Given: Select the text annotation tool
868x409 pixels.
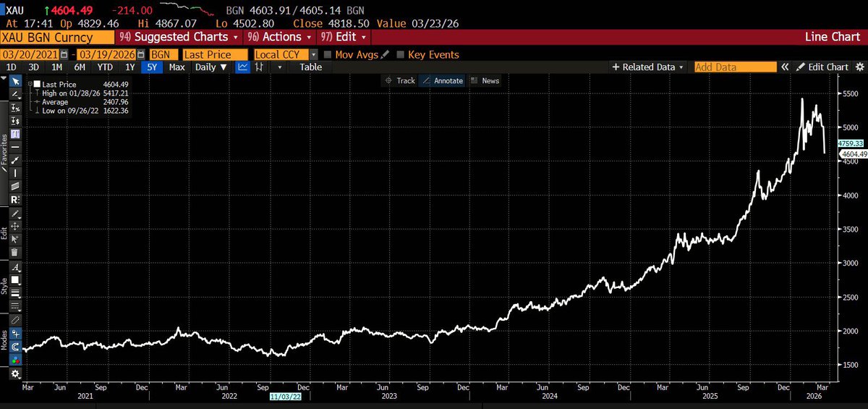Looking at the screenshot, I should point(16,134).
